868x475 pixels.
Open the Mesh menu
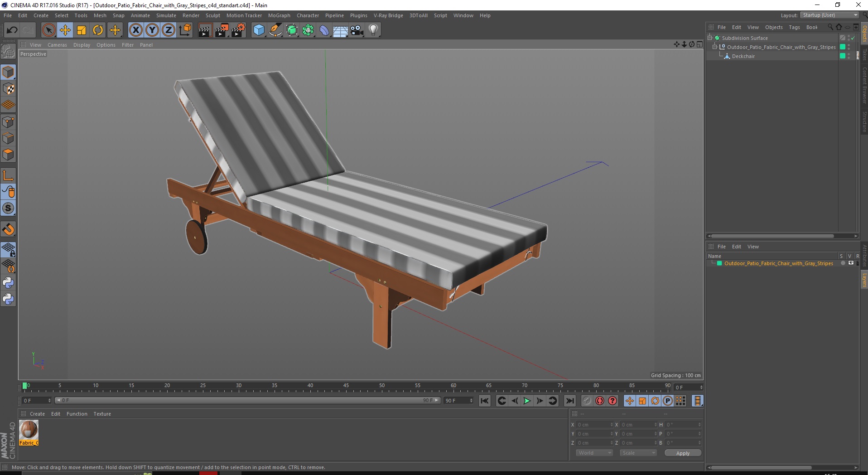click(100, 15)
